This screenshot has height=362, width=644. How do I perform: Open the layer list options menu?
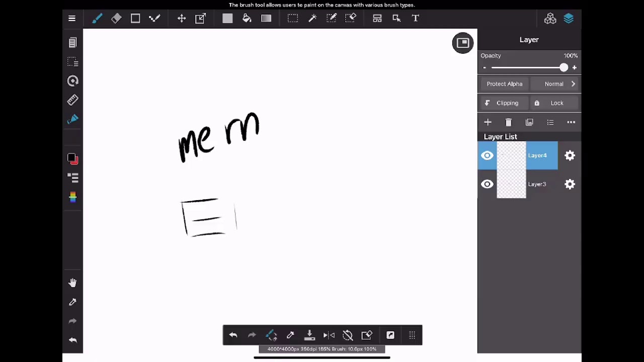tap(550, 122)
